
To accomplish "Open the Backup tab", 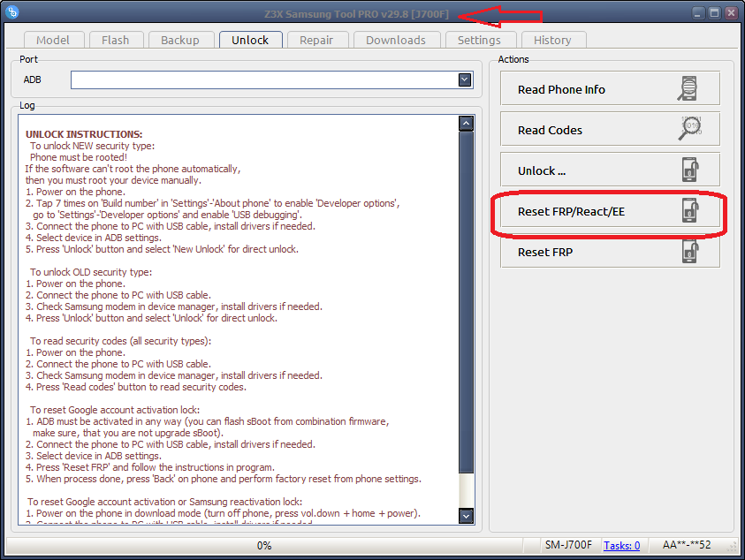I will (179, 40).
